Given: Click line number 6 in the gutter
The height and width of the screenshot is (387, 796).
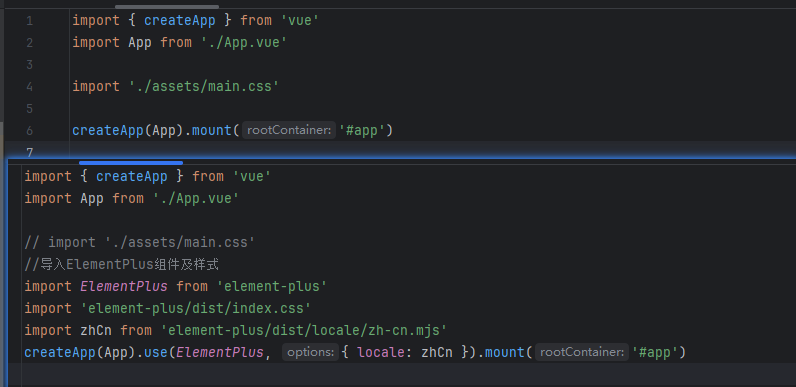Looking at the screenshot, I should click(29, 131).
